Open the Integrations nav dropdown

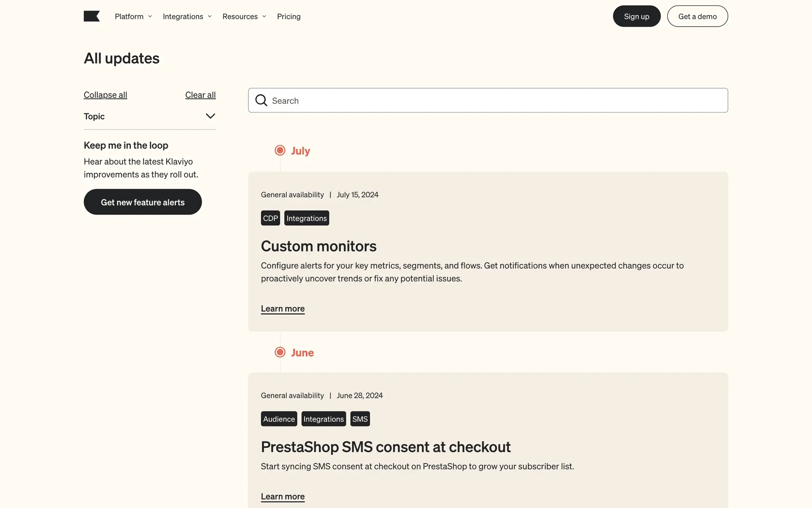click(187, 17)
